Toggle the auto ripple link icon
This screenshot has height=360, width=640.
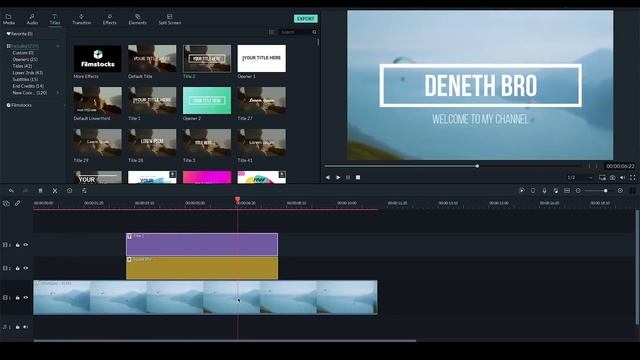(18, 203)
